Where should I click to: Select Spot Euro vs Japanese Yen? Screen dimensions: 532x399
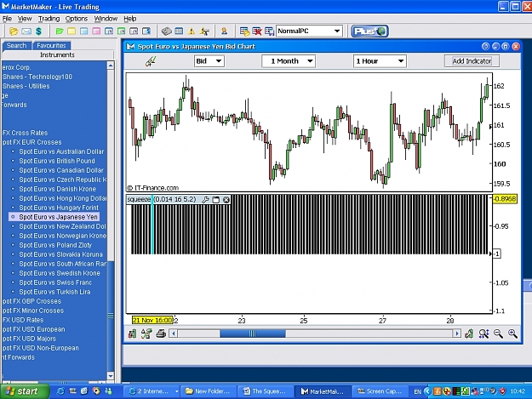click(58, 217)
